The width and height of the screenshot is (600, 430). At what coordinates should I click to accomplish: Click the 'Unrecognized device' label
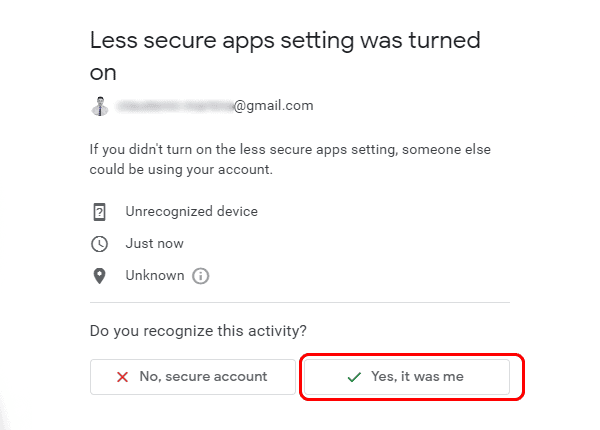[x=191, y=212]
